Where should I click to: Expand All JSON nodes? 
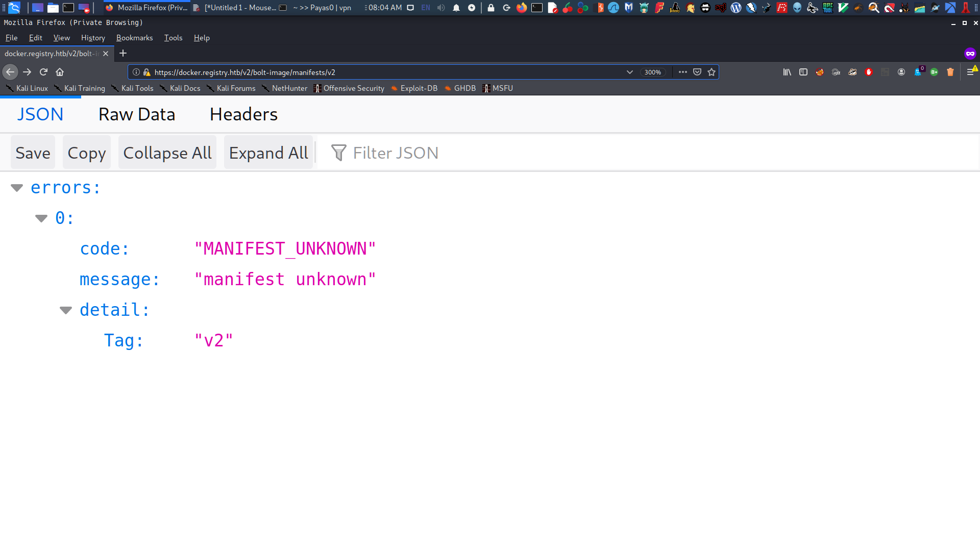pos(268,153)
